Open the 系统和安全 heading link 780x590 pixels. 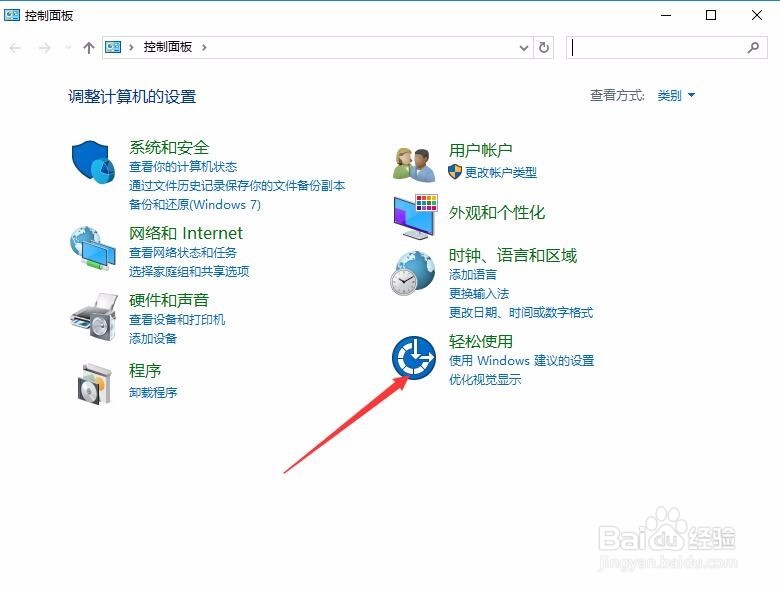coord(169,147)
